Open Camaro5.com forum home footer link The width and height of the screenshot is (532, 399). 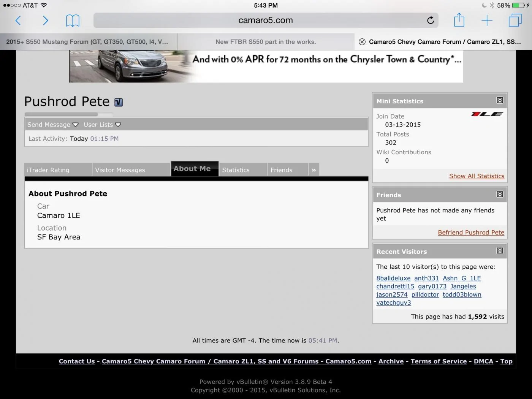(x=236, y=361)
